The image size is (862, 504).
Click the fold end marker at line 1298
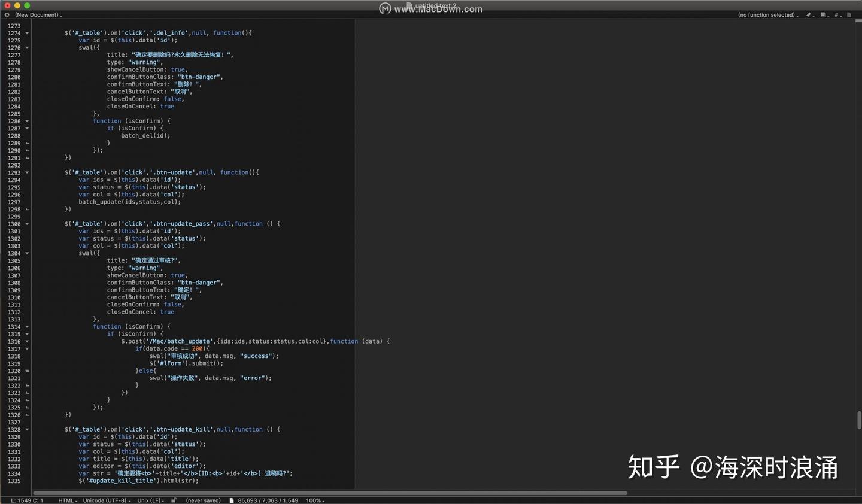pyautogui.click(x=27, y=210)
